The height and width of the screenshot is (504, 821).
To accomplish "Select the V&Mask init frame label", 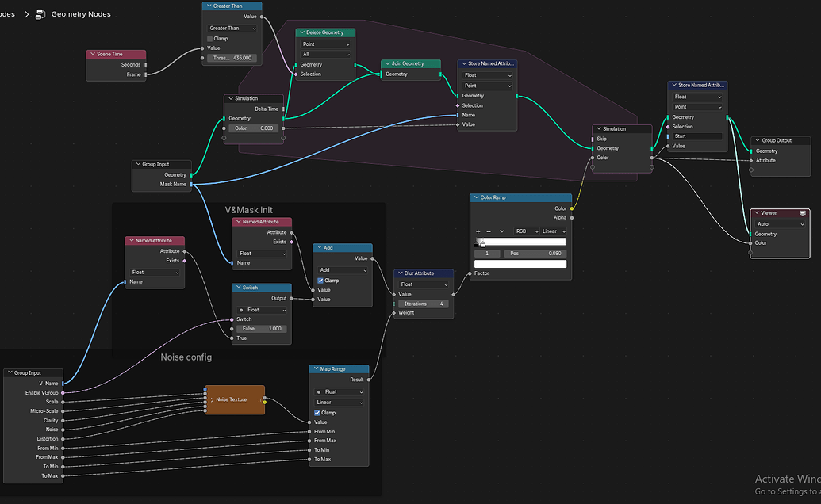I will point(249,210).
